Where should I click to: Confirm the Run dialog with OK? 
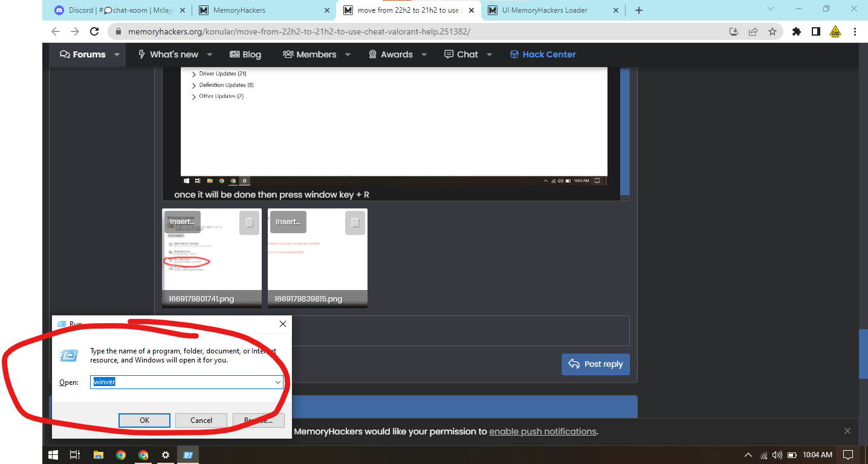click(144, 420)
